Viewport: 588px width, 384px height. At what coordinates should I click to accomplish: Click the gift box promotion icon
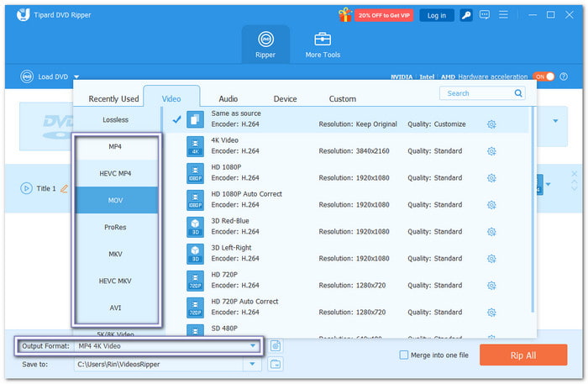pyautogui.click(x=344, y=15)
